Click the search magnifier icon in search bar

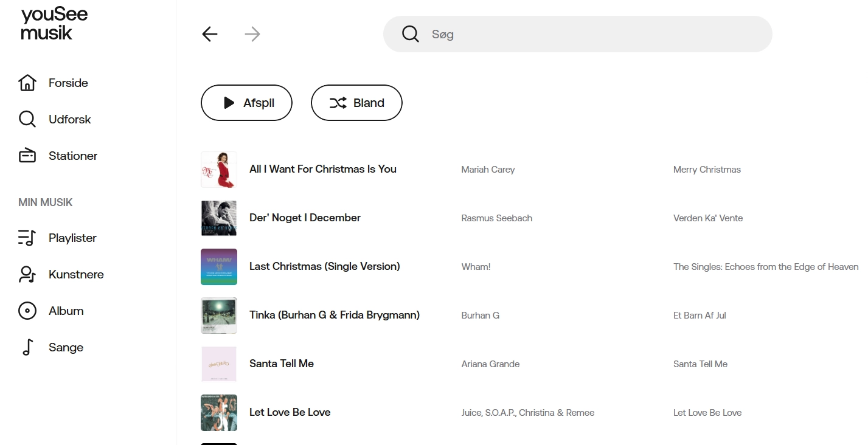coord(411,34)
